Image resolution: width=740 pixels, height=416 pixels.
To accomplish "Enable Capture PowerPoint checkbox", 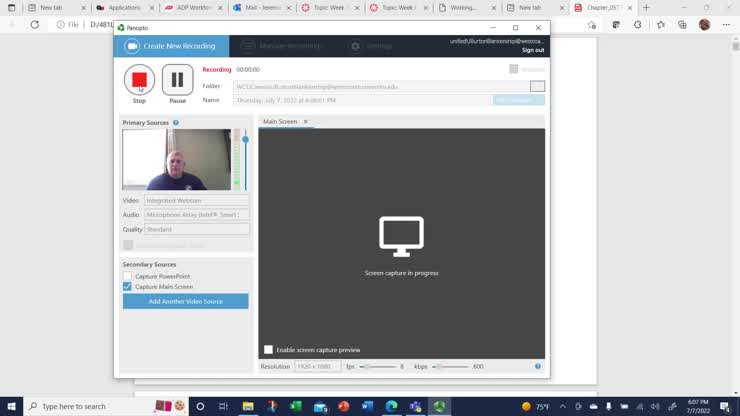I will (127, 276).
